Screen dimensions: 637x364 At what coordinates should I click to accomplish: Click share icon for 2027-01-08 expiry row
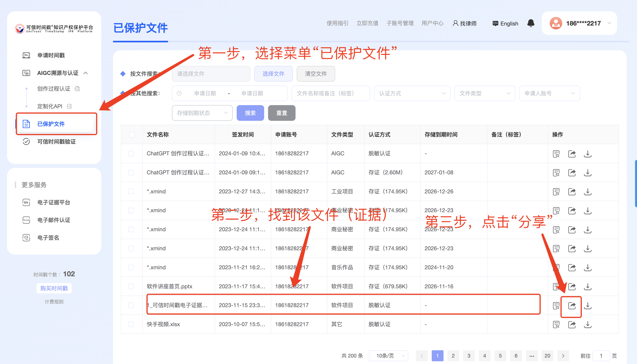572,173
